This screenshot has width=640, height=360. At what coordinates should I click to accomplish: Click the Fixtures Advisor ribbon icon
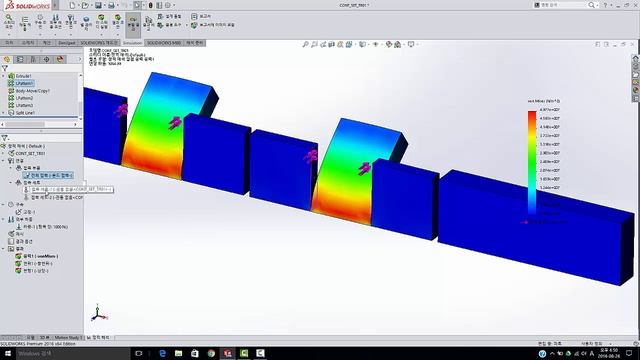coord(40,23)
